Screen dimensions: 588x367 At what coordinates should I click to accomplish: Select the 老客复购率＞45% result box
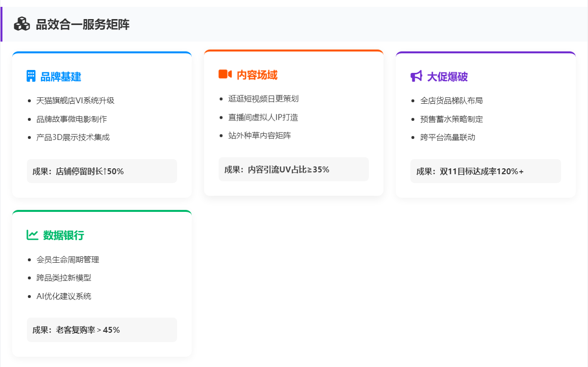click(x=102, y=330)
